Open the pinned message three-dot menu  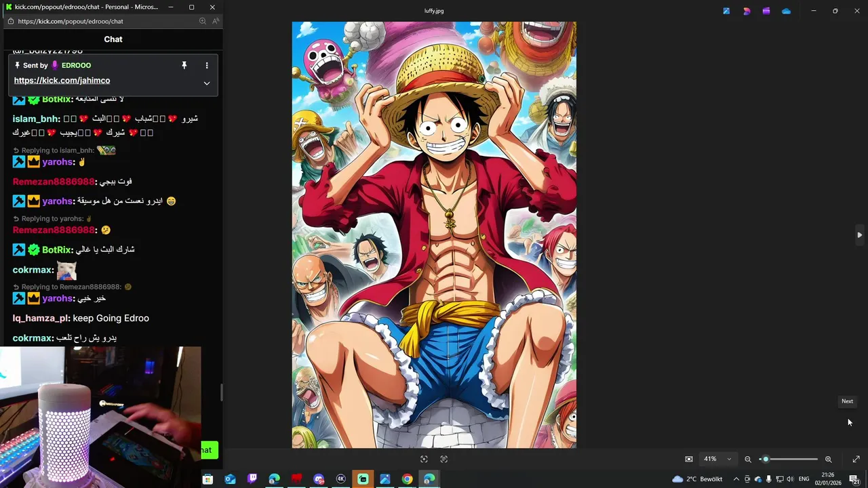tap(207, 65)
